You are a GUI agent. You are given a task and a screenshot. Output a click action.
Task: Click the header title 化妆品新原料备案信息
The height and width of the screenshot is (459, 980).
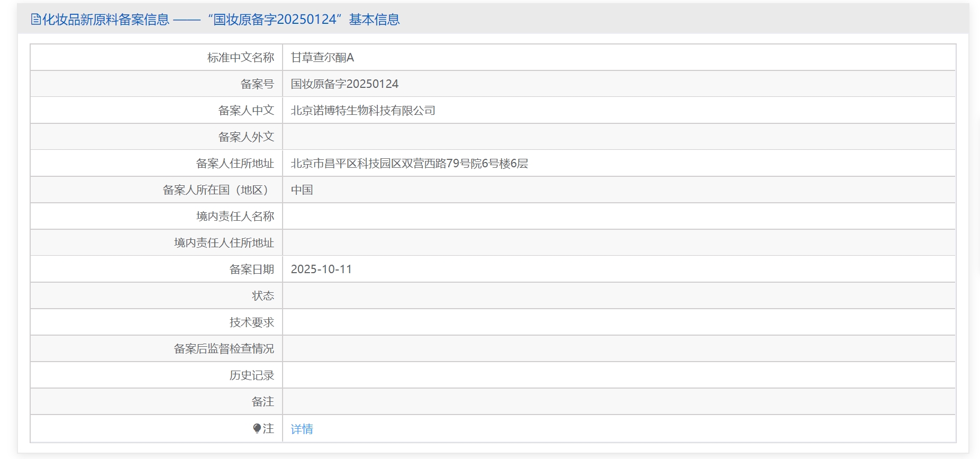tap(106, 20)
